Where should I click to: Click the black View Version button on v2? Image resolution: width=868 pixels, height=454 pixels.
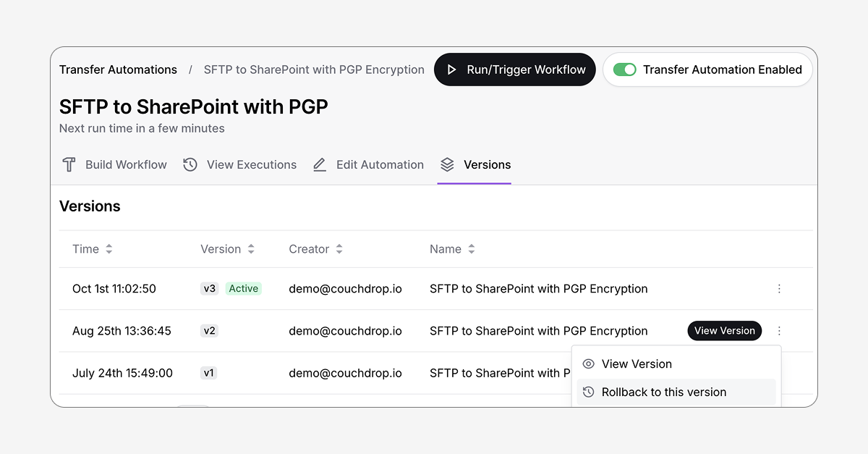(x=724, y=331)
